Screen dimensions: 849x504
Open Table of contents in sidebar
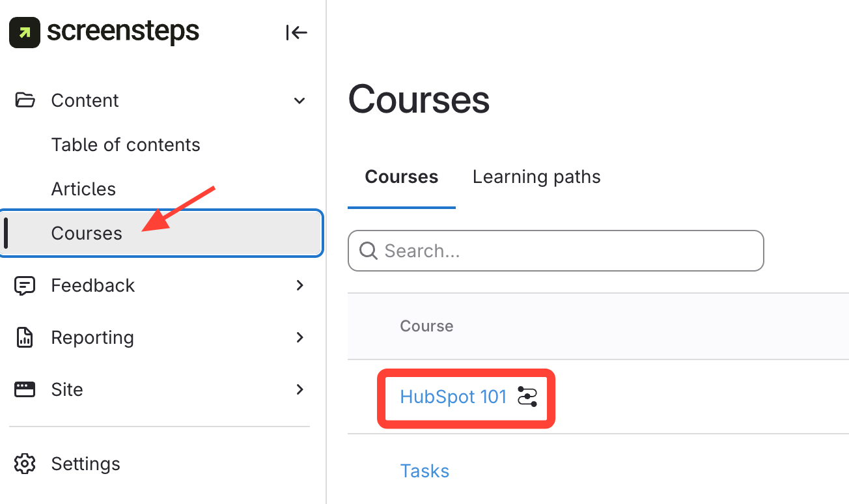coord(126,145)
